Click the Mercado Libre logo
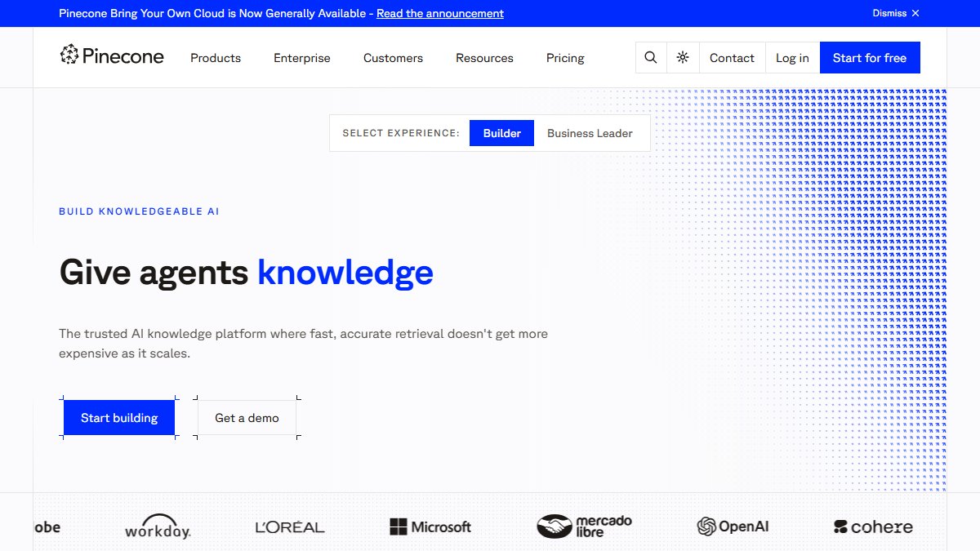This screenshot has width=980, height=551. click(584, 527)
